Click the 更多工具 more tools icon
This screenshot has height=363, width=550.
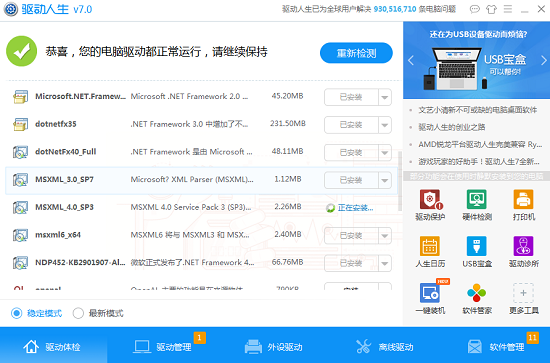click(x=523, y=298)
